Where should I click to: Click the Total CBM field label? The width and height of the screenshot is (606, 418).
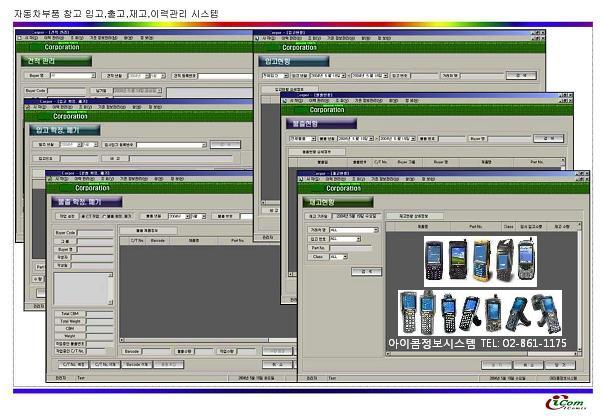point(66,312)
